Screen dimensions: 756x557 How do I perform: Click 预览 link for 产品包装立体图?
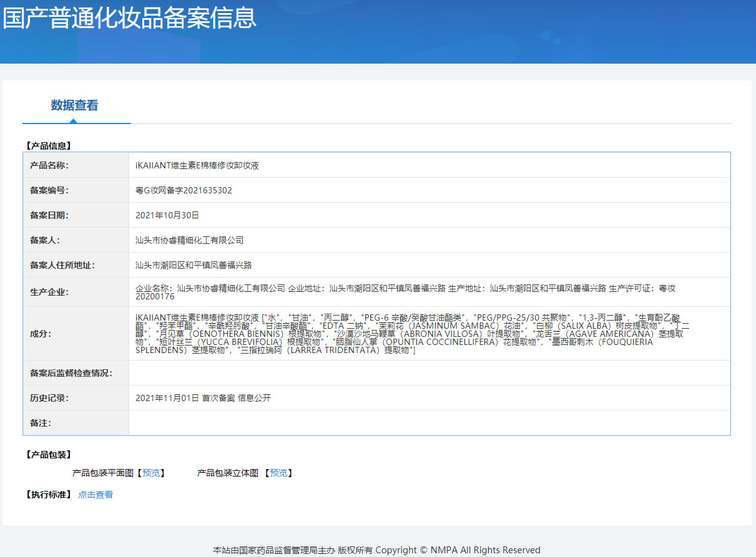[278, 473]
